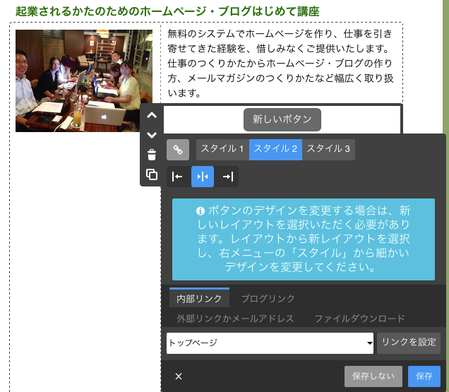Select スタイル 3 button style
The height and width of the screenshot is (392, 449).
click(328, 149)
